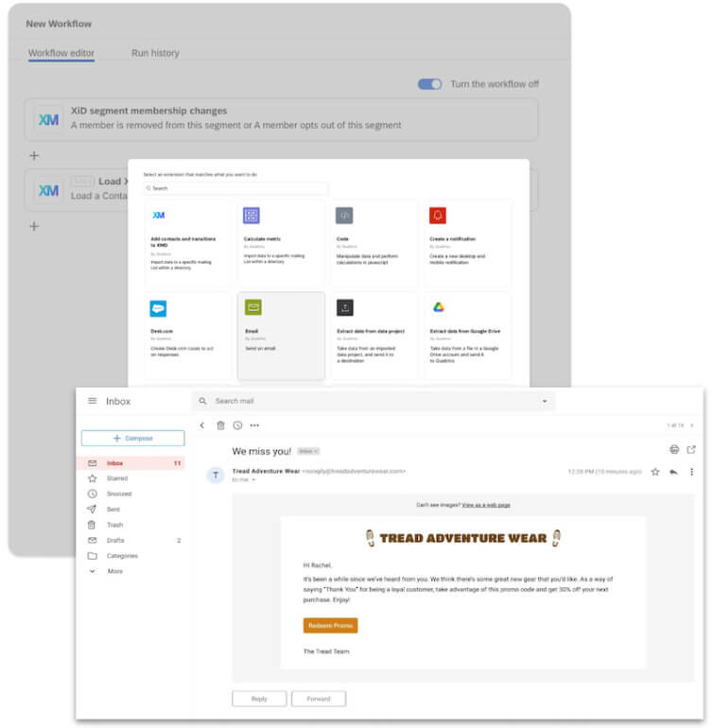Expand recipient details next to 'to me'

pos(253,479)
